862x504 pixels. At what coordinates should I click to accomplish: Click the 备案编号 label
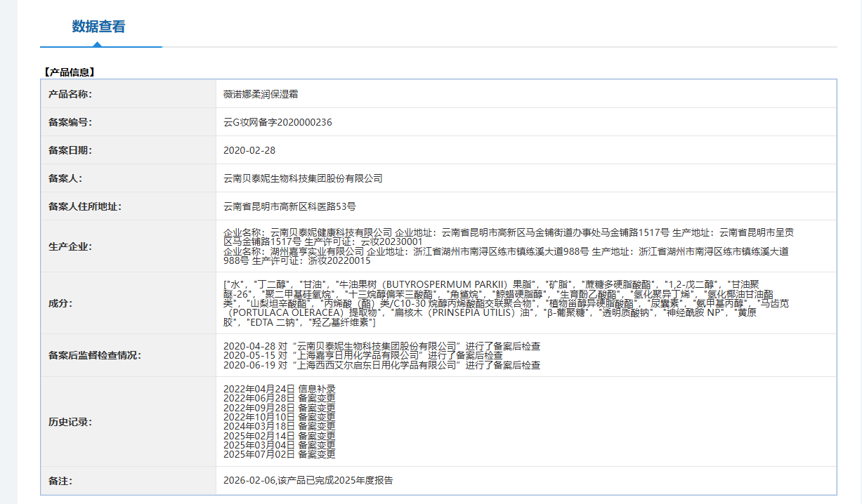[x=70, y=122]
